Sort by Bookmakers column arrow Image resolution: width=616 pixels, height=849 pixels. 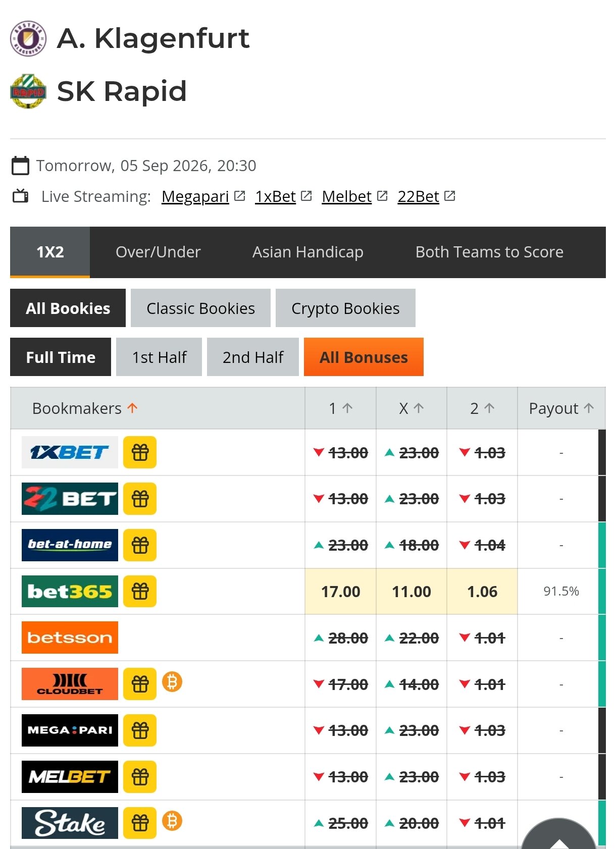tap(132, 408)
